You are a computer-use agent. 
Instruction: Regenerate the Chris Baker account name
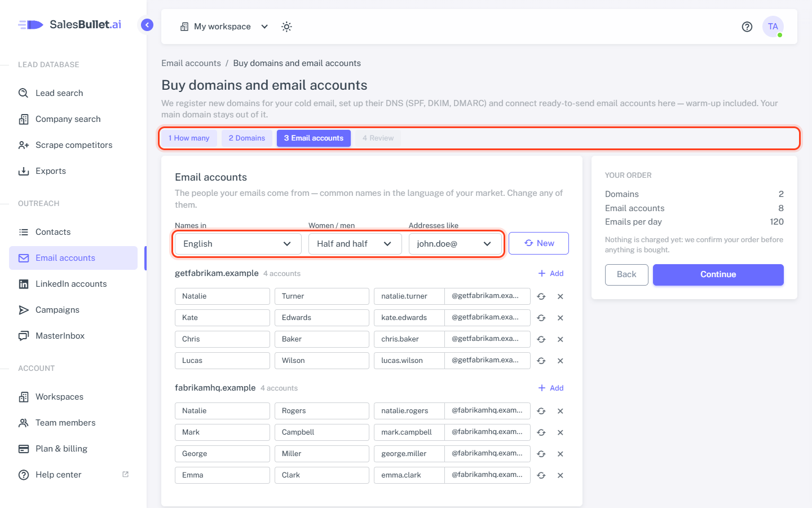click(x=541, y=339)
